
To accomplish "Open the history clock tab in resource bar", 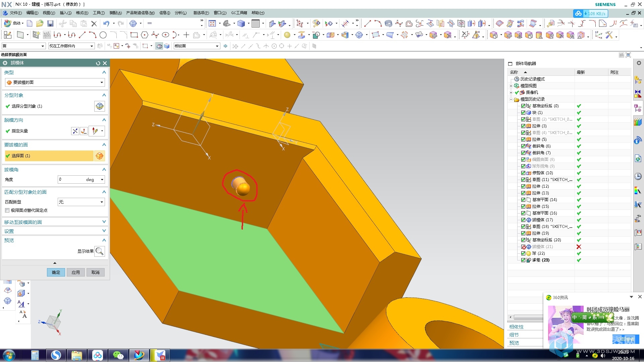I will [x=638, y=176].
